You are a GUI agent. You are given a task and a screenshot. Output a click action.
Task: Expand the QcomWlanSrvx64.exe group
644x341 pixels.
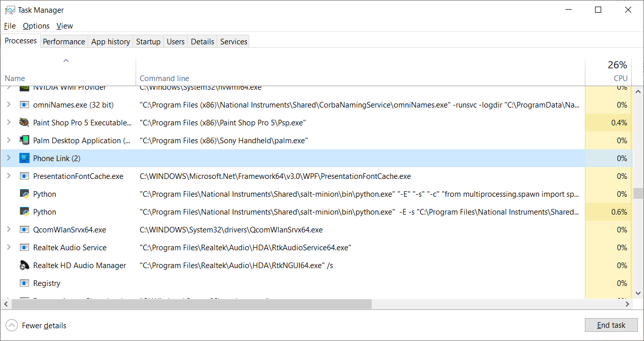pyautogui.click(x=8, y=229)
